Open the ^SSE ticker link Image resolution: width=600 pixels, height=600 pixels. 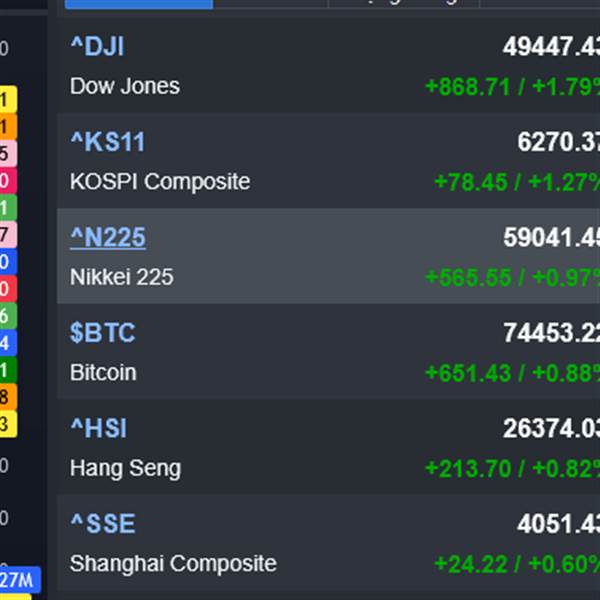point(103,523)
